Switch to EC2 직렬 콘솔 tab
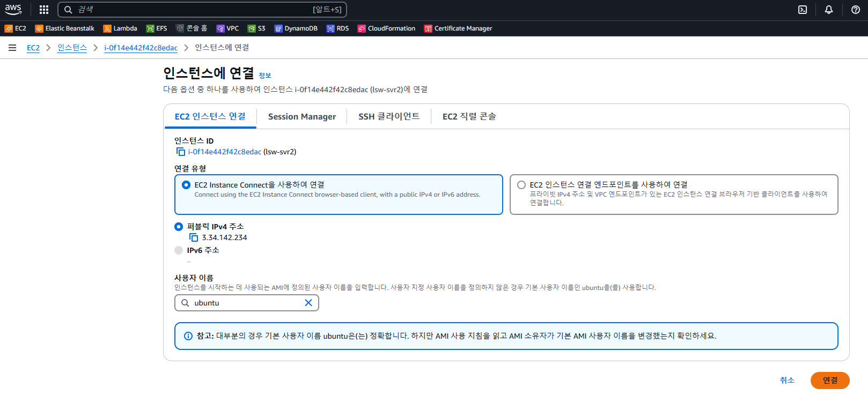 pos(469,117)
